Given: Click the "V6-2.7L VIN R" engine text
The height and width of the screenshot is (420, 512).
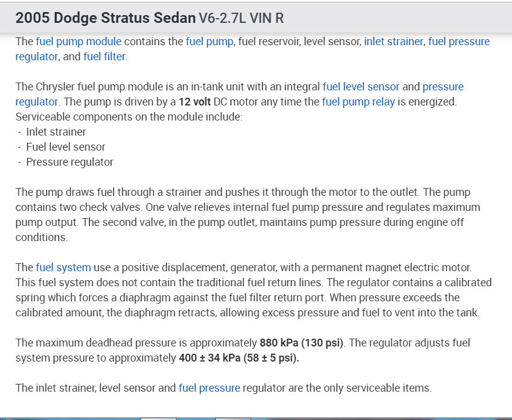Looking at the screenshot, I should 241,18.
